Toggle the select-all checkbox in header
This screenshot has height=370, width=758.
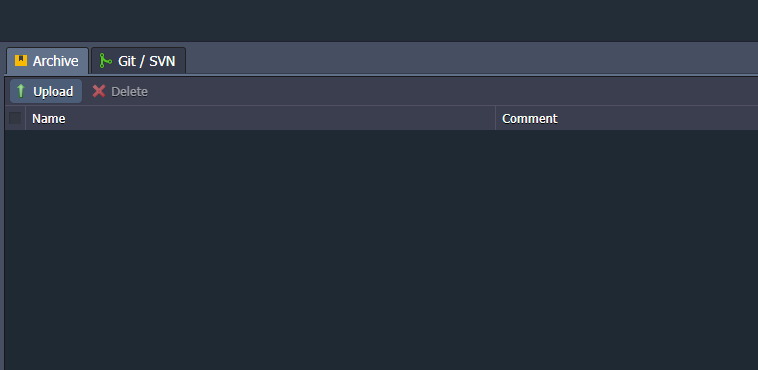point(15,118)
